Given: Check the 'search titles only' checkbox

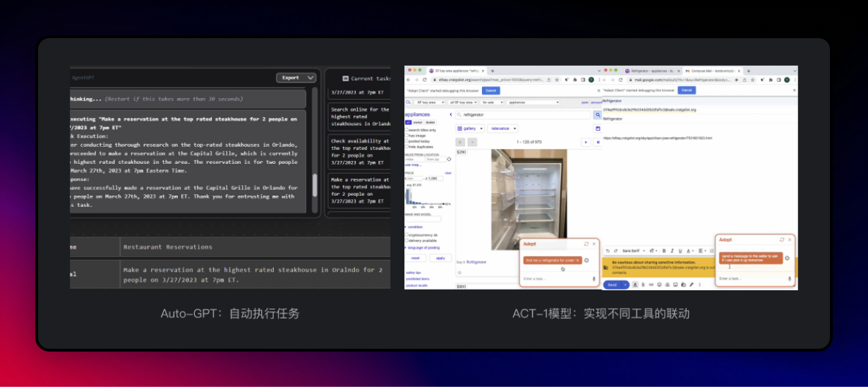Looking at the screenshot, I should [406, 130].
